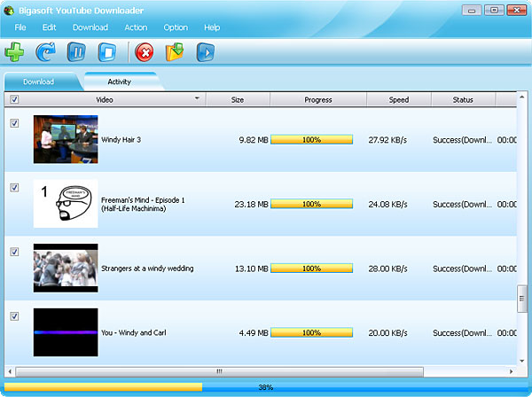The width and height of the screenshot is (532, 397).
Task: Click the speed value '24.08 KB/s'
Action: (387, 204)
